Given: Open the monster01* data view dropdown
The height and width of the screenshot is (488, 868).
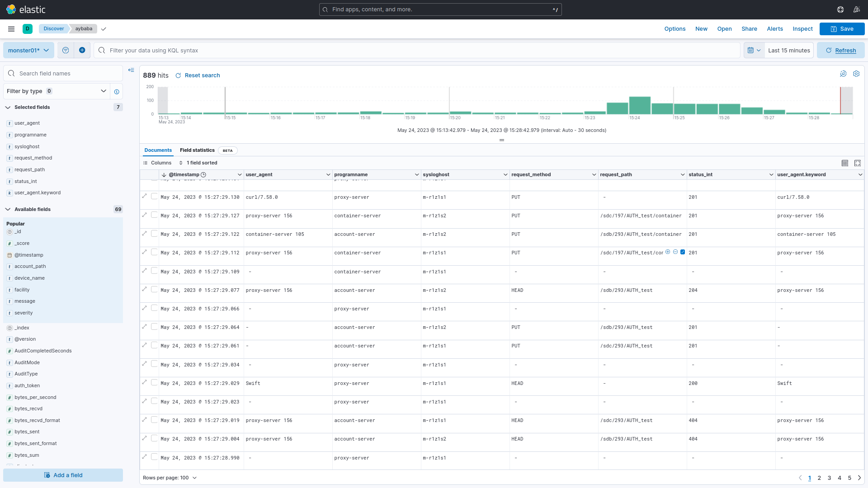Looking at the screenshot, I should [x=28, y=50].
